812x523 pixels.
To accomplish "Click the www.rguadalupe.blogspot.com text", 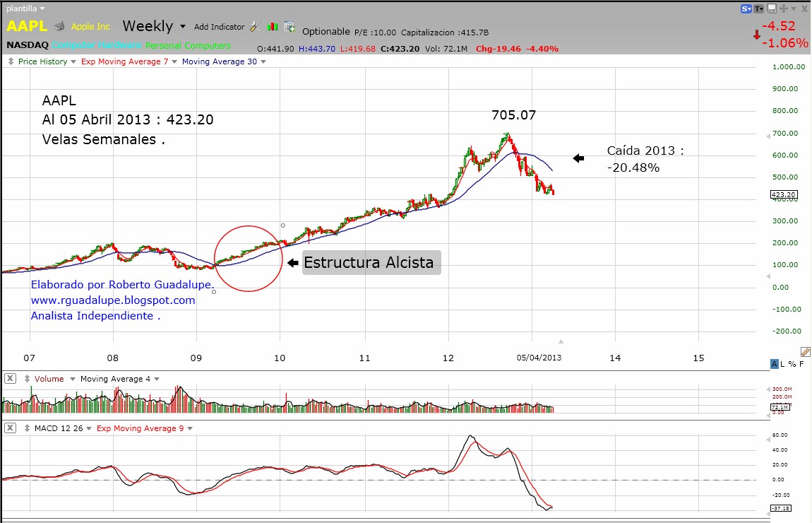I will click(x=113, y=300).
